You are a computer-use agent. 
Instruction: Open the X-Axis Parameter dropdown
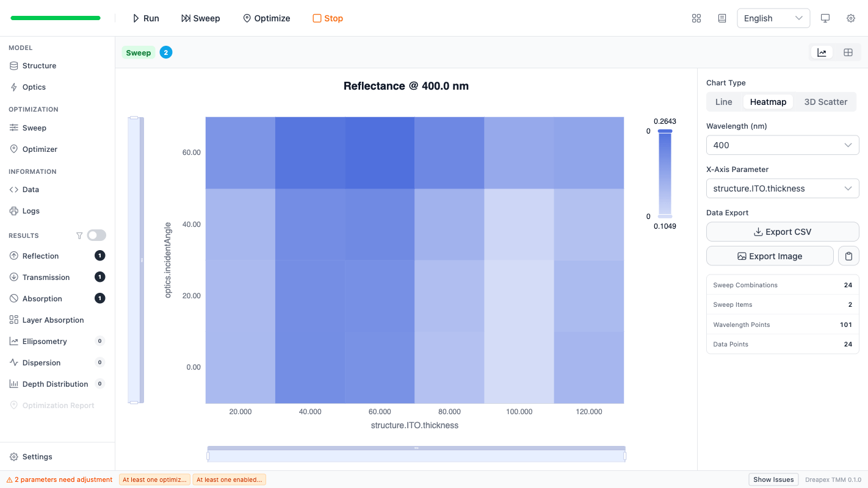782,188
